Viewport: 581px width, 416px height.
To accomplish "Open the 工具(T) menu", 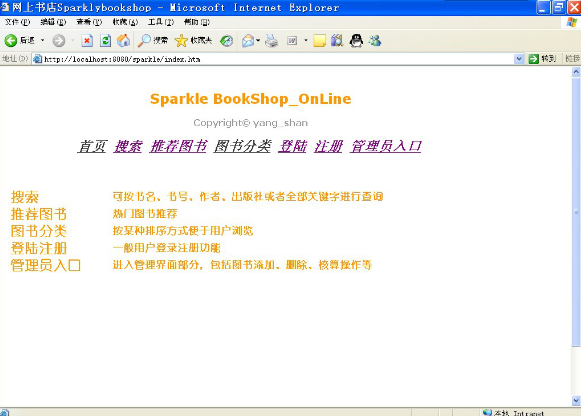I will coord(161,22).
